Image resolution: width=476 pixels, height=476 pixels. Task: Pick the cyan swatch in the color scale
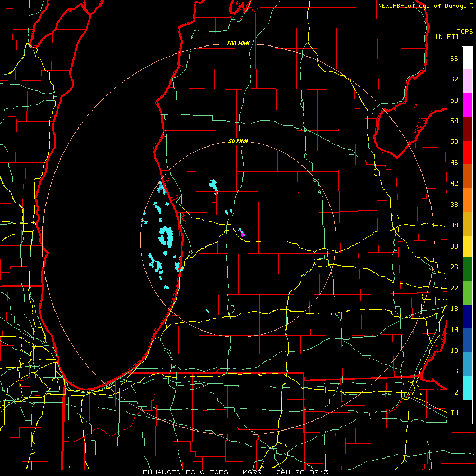pyautogui.click(x=467, y=388)
